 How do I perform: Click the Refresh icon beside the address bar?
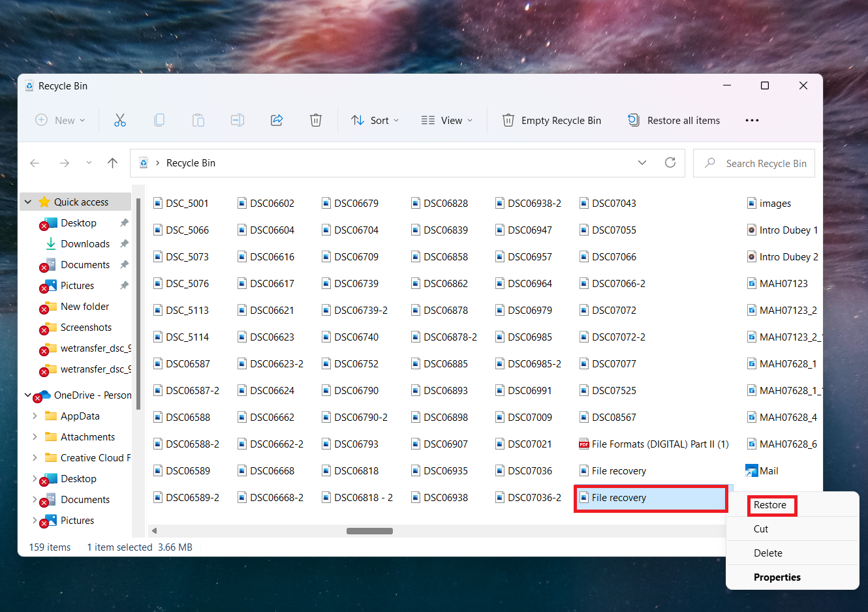coord(670,162)
